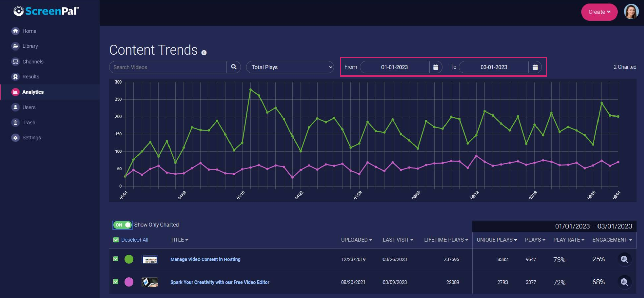Go to Library in the sidebar

tap(30, 46)
